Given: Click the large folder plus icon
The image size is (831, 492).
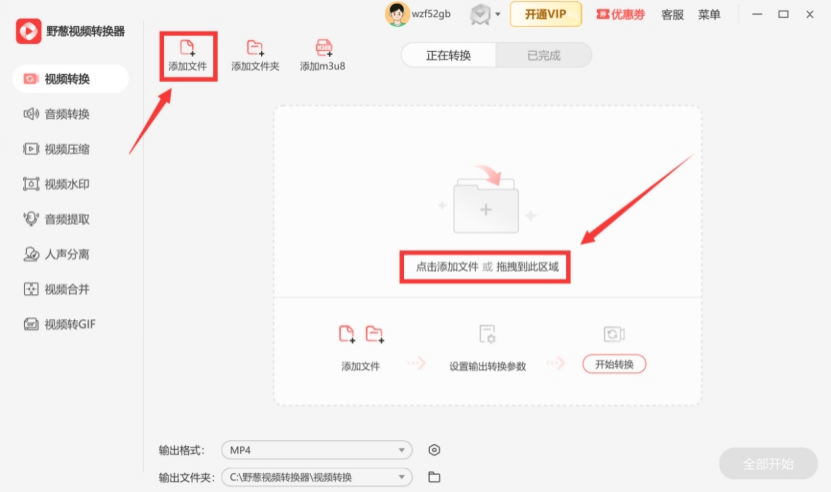Looking at the screenshot, I should [x=486, y=207].
